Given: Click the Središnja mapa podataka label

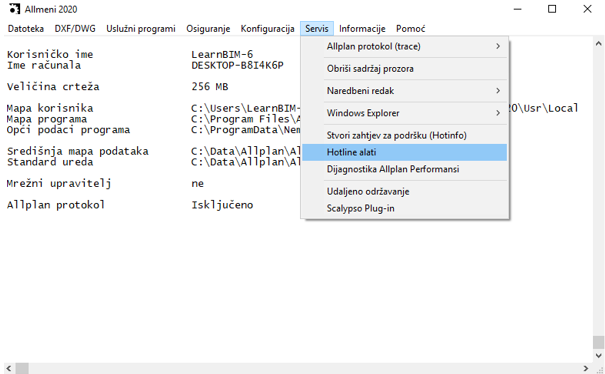Looking at the screenshot, I should pos(78,151).
